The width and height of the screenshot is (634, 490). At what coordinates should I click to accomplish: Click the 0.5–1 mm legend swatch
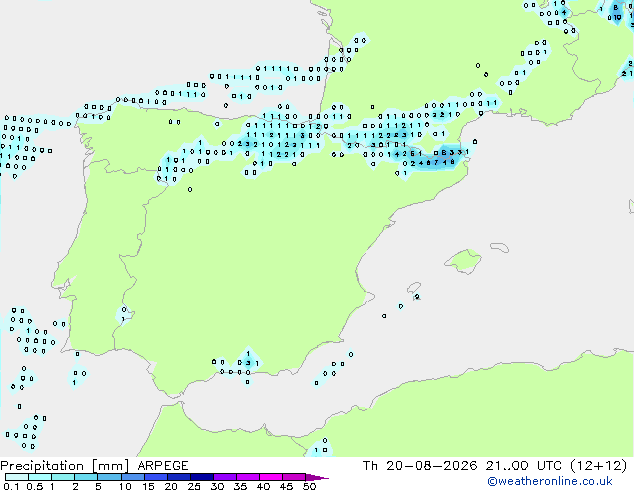coord(40,477)
